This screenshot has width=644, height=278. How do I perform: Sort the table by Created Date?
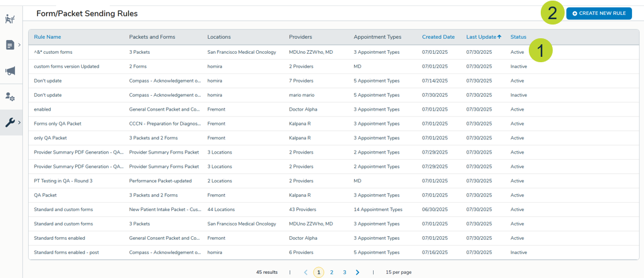pyautogui.click(x=438, y=37)
